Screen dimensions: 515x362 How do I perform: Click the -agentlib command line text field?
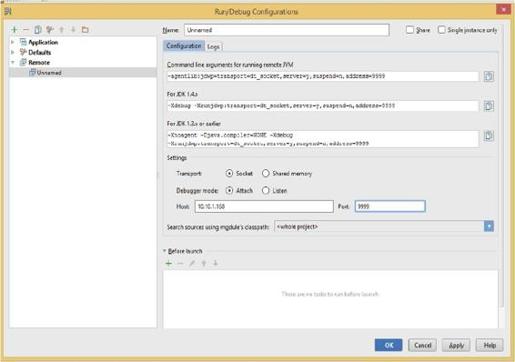[x=323, y=76]
